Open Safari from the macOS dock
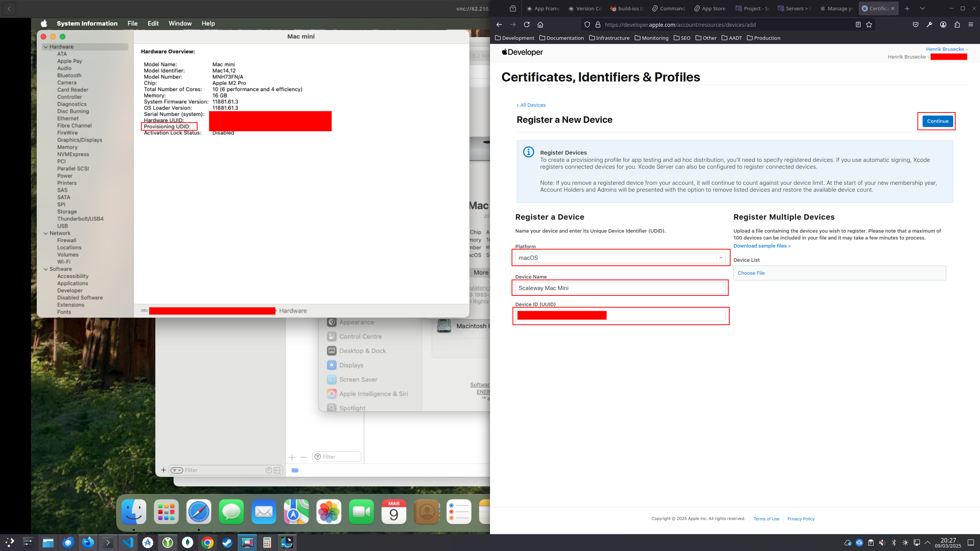980x551 pixels. (x=199, y=512)
